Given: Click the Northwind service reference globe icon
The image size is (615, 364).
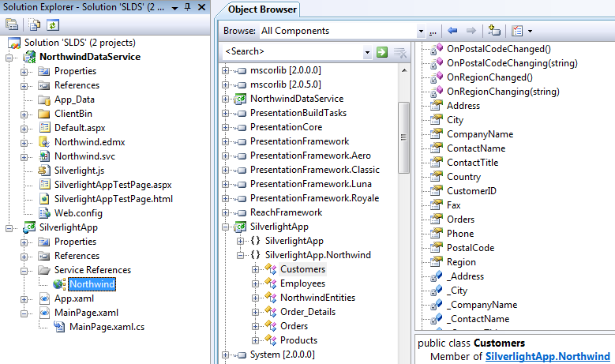Looking at the screenshot, I should (59, 284).
